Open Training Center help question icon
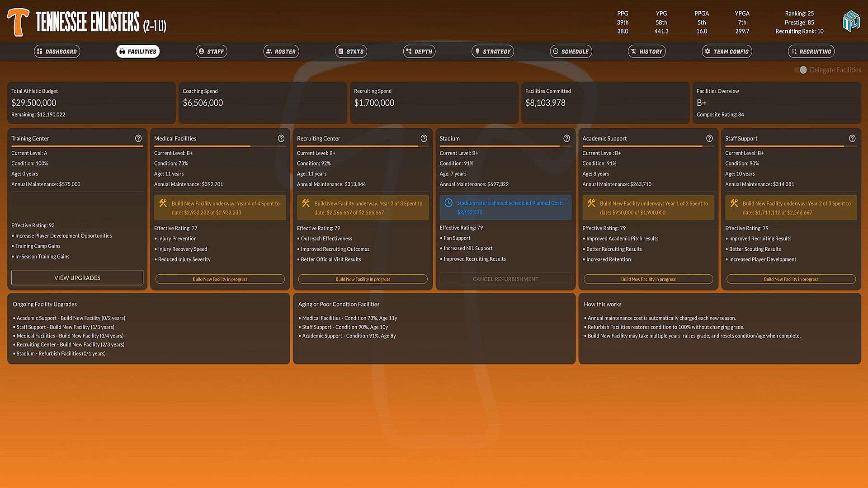868x488 pixels. (x=138, y=138)
